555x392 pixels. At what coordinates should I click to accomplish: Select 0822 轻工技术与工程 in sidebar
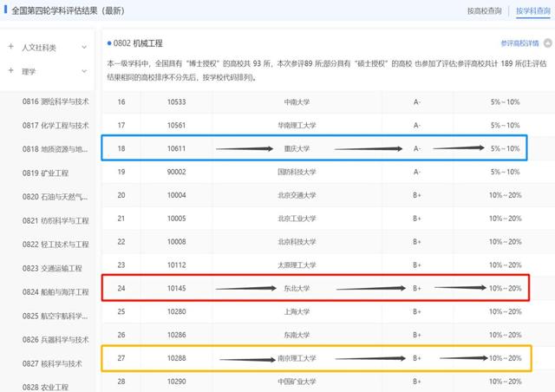click(55, 245)
